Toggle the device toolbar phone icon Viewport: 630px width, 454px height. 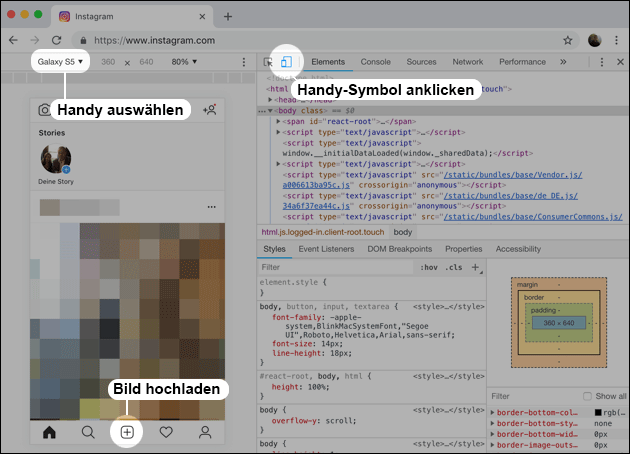(x=286, y=62)
